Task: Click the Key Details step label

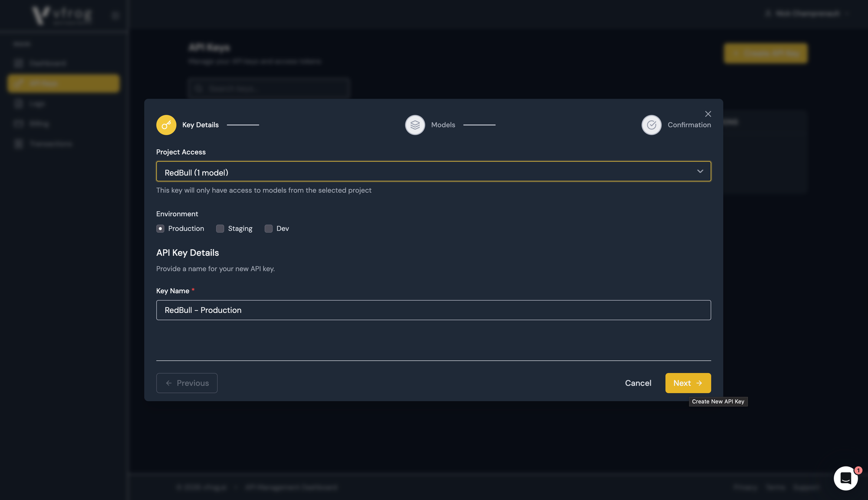Action: [200, 125]
